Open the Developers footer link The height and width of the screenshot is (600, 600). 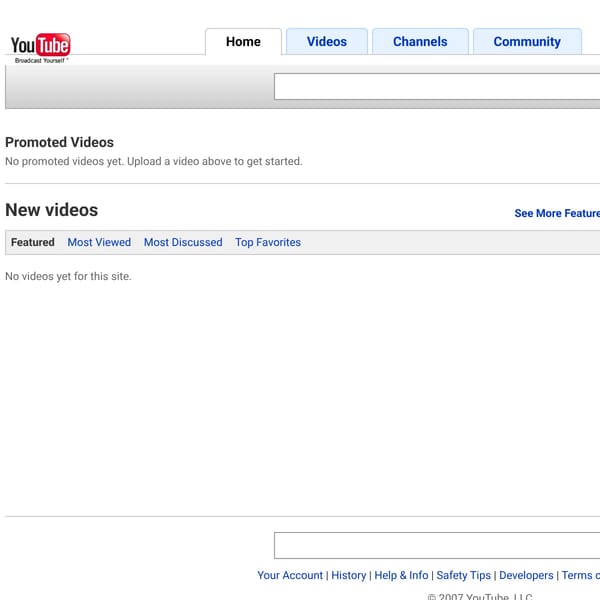click(x=526, y=575)
